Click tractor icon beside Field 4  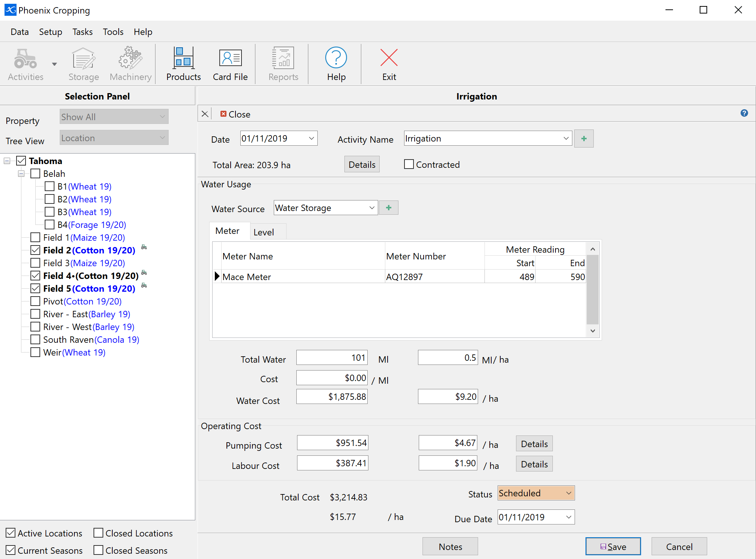click(x=144, y=273)
